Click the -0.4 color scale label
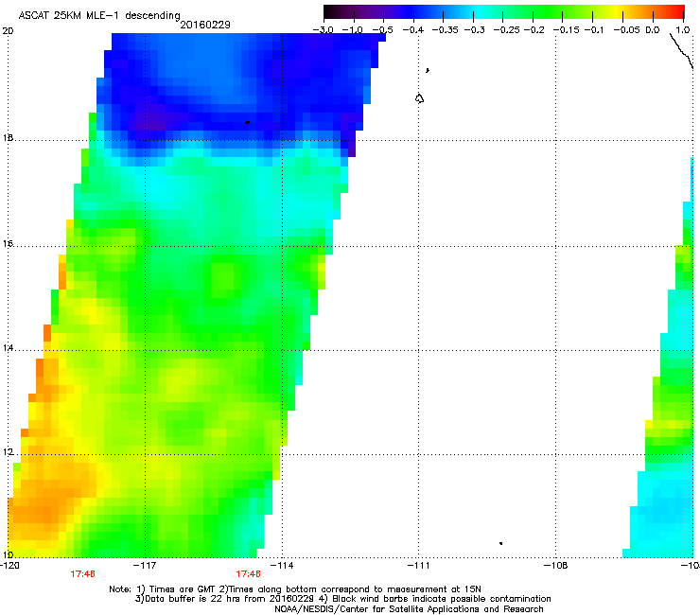The image size is (700, 615). tap(413, 30)
